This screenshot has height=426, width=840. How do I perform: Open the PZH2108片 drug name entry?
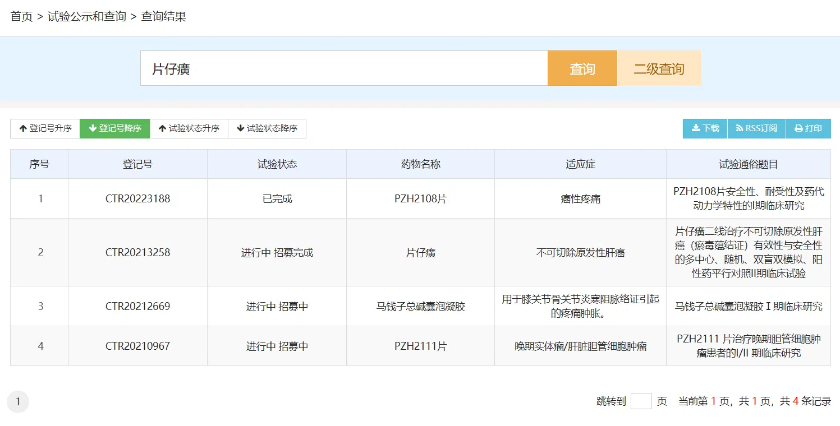(x=421, y=199)
